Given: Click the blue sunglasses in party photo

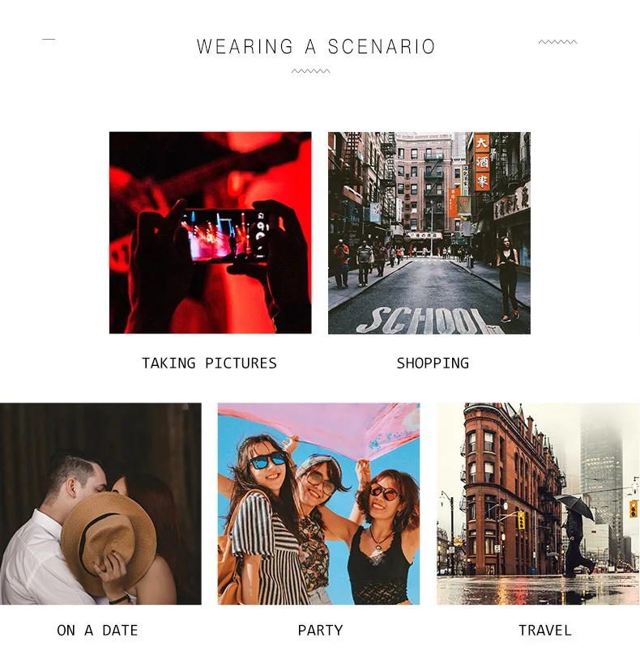Looking at the screenshot, I should [267, 461].
